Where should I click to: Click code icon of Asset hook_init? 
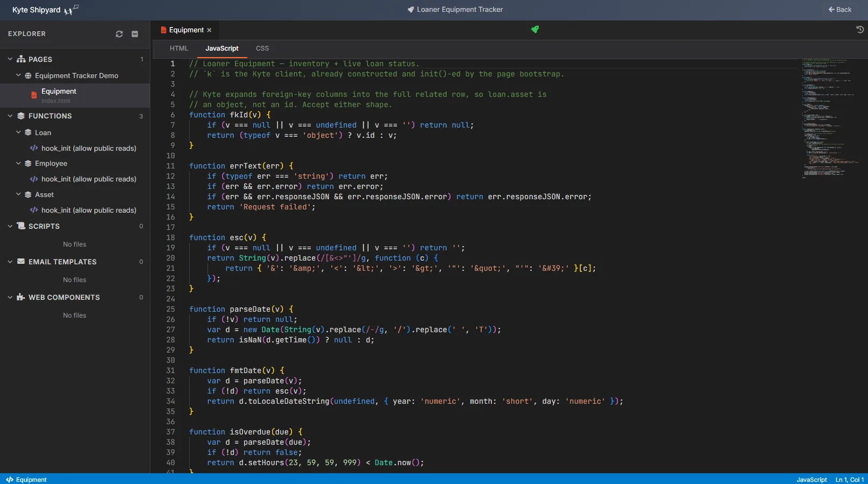[x=34, y=210]
